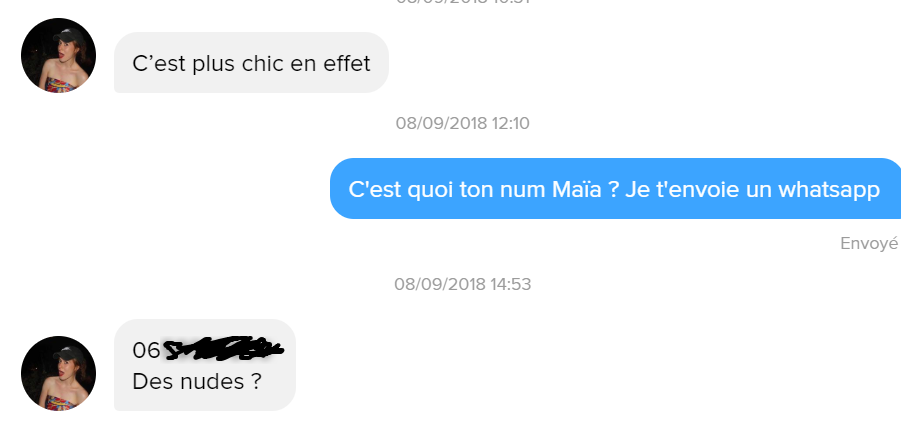Click the partially cut-off timestamp at the top

(462, 2)
